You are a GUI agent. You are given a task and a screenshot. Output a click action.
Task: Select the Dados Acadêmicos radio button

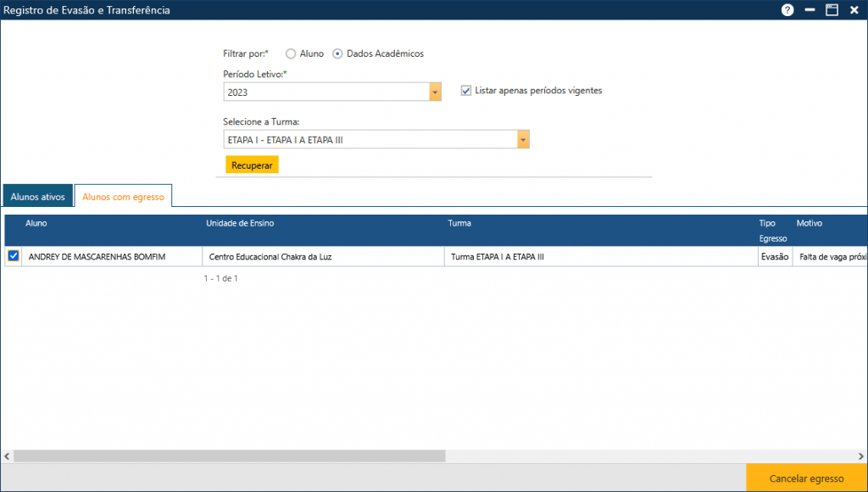[337, 53]
